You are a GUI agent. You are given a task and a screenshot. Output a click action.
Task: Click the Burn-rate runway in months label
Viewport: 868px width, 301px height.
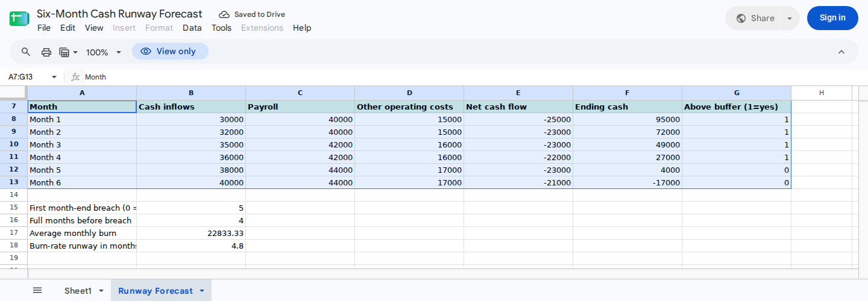(x=82, y=246)
